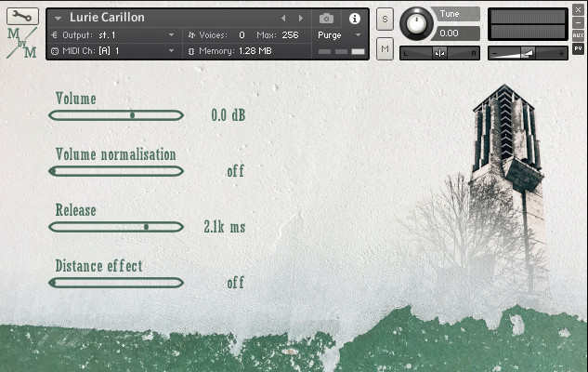Image resolution: width=588 pixels, height=372 pixels.
Task: Open instrument info with the i icon
Action: [x=354, y=19]
